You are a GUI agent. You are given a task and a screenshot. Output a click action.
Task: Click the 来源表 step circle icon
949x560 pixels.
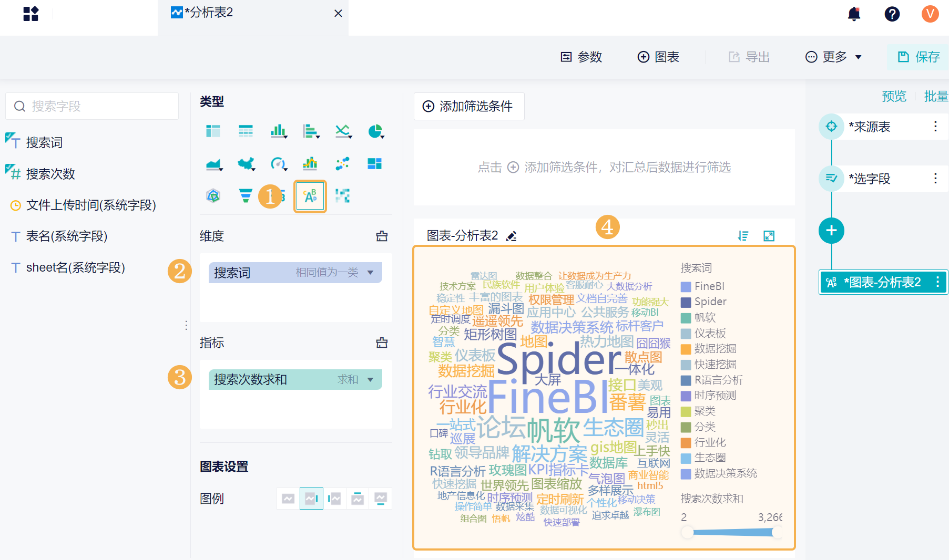[831, 127]
